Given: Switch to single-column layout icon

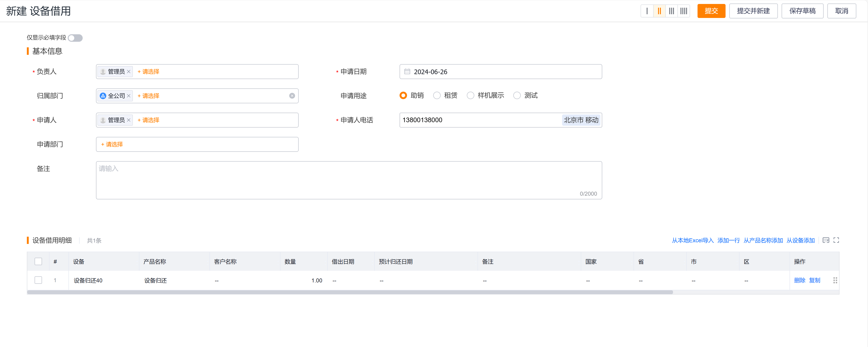Looking at the screenshot, I should (647, 11).
